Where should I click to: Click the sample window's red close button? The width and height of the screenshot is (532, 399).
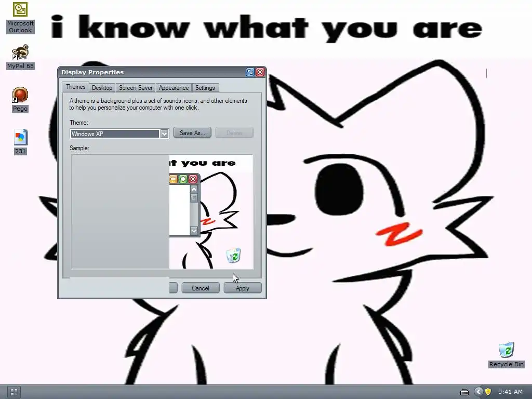click(193, 179)
